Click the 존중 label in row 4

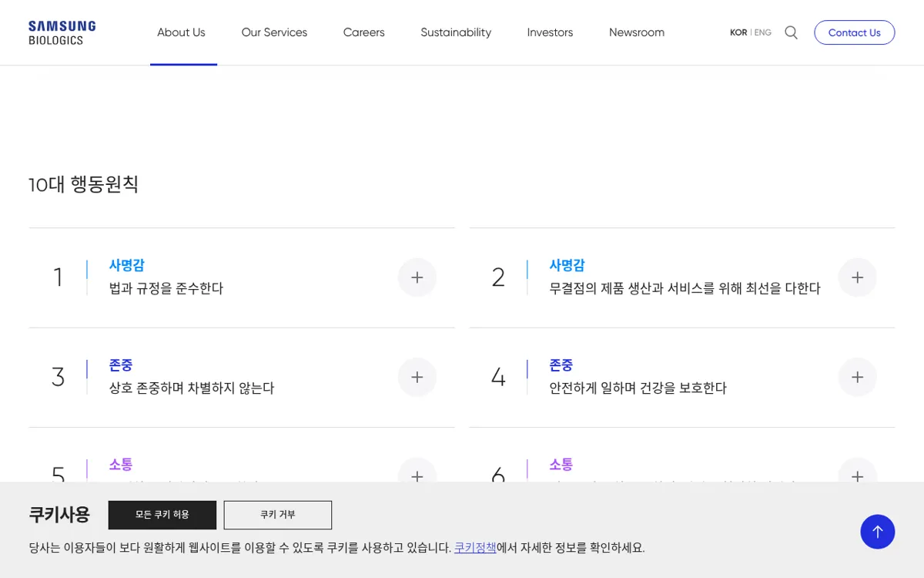(x=561, y=365)
